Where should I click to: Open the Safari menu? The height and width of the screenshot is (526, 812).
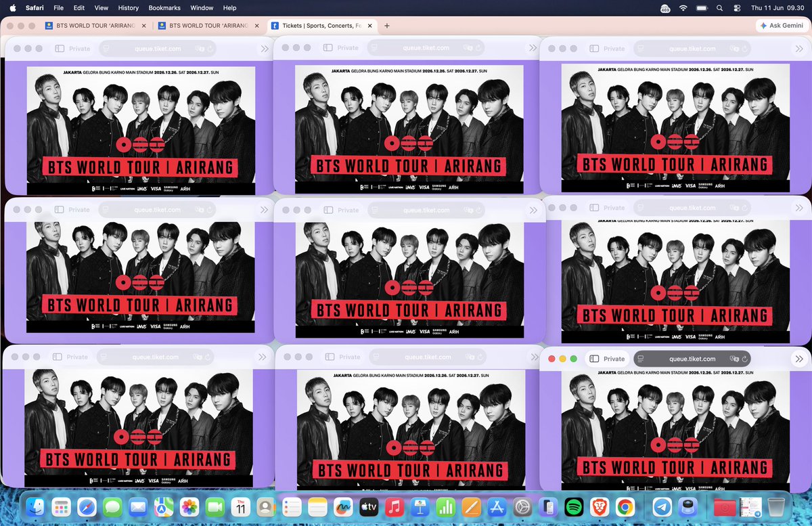[x=34, y=7]
